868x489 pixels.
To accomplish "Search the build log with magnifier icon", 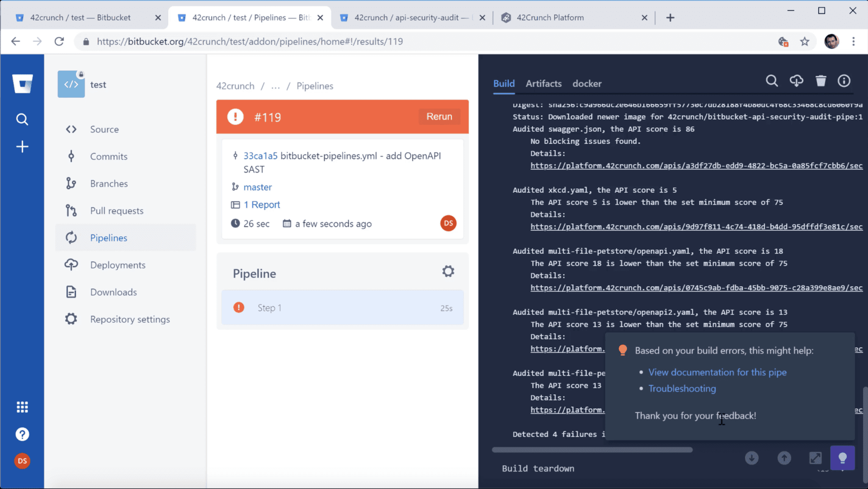I will coord(772,81).
